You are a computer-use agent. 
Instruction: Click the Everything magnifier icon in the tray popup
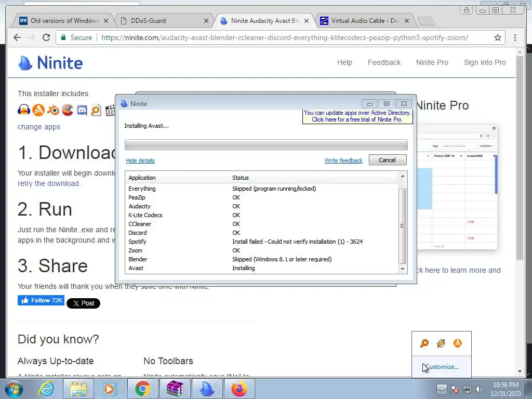tap(424, 343)
